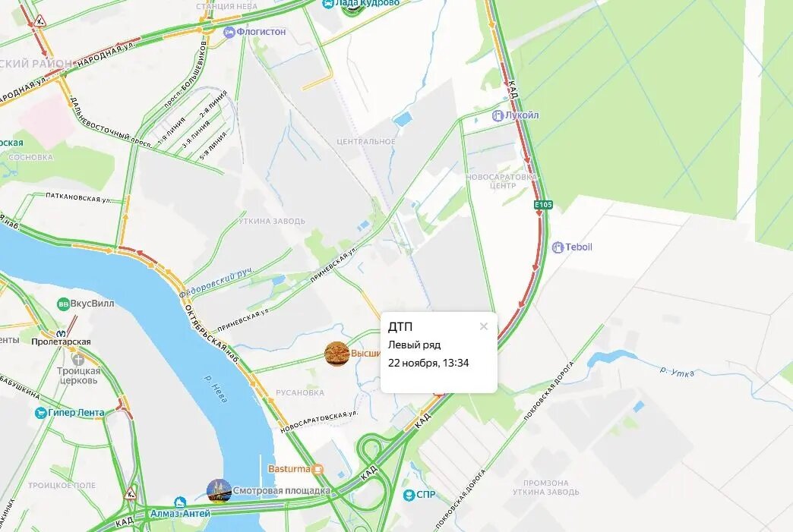Open the Гипер Лента shop marker
The width and height of the screenshot is (793, 532).
point(41,414)
